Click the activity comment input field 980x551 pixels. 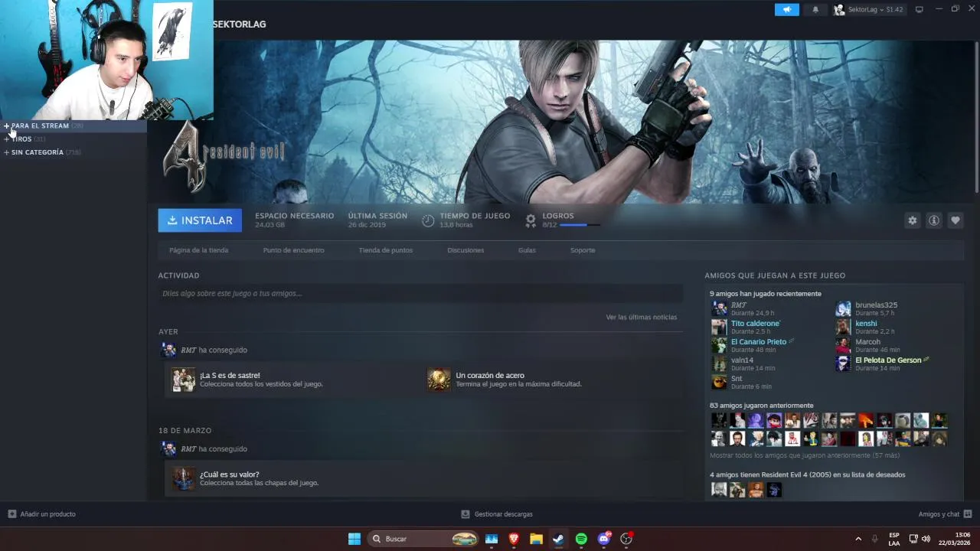pos(420,293)
